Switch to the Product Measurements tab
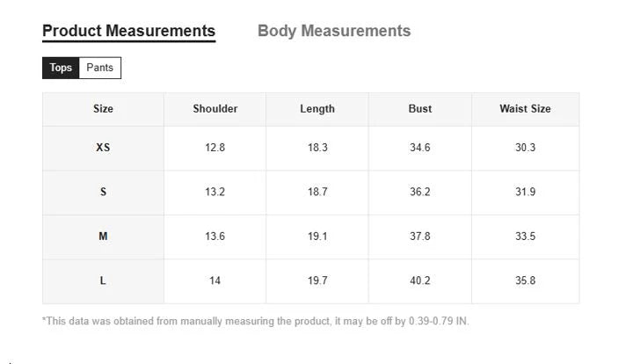This screenshot has width=626, height=364. coord(128,31)
